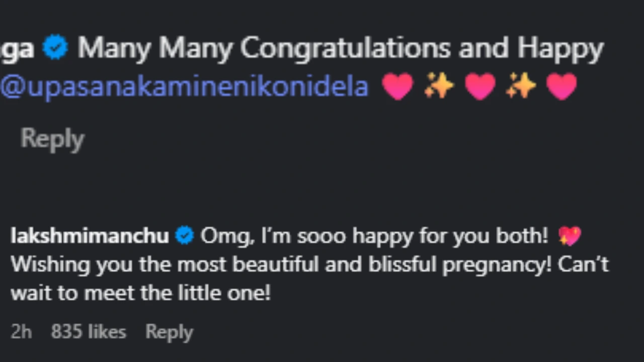Click the sparkles emoji following the first heart
Screen dimensions: 644x362
click(438, 86)
